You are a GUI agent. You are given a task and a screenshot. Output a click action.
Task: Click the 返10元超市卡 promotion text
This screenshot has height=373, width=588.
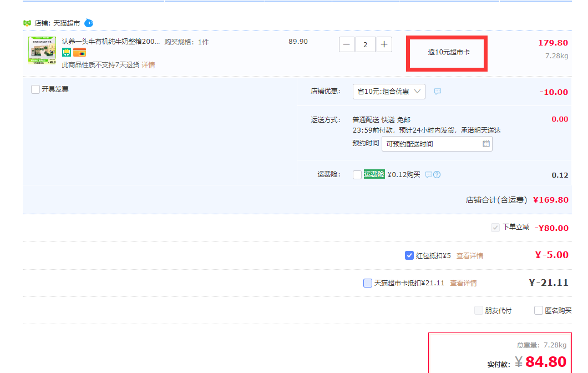click(x=449, y=52)
